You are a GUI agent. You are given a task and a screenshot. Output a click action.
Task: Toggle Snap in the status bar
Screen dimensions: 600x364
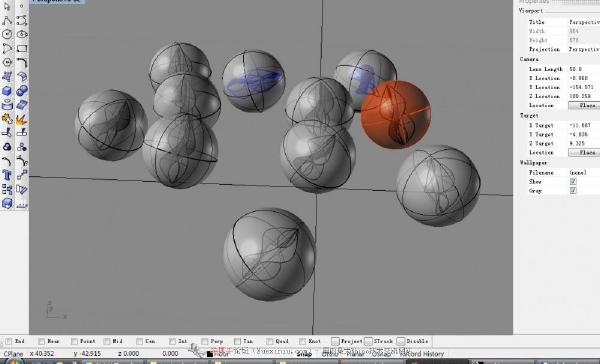pos(305,354)
